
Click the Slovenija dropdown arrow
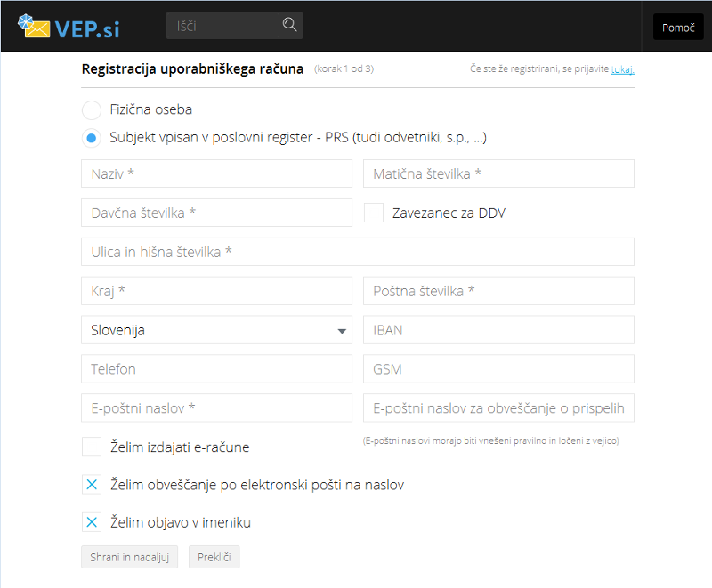342,331
